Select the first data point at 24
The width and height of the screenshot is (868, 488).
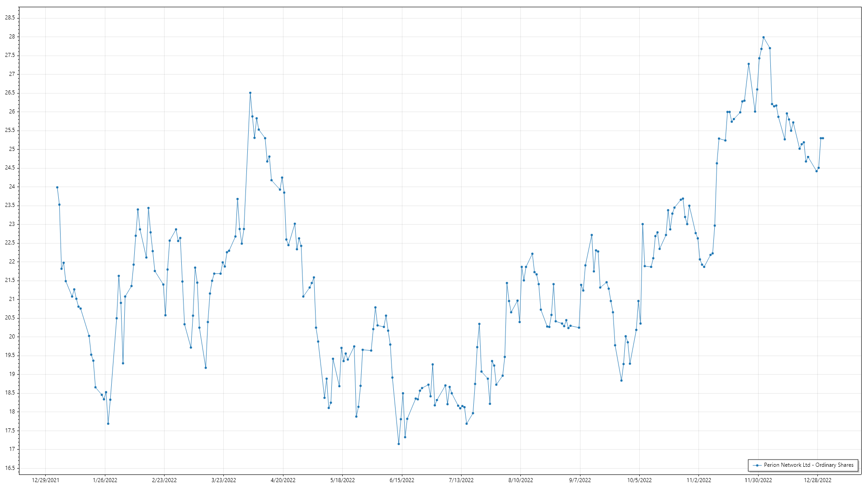click(x=57, y=187)
